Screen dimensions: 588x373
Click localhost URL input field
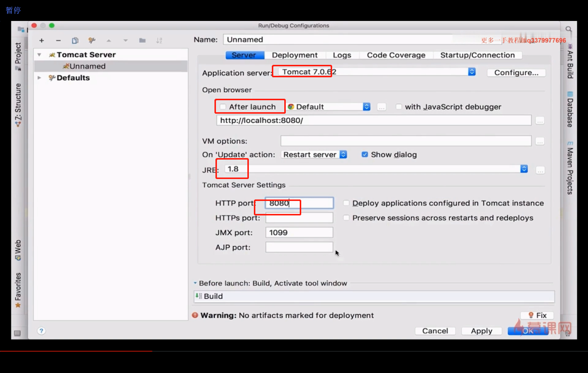(374, 120)
